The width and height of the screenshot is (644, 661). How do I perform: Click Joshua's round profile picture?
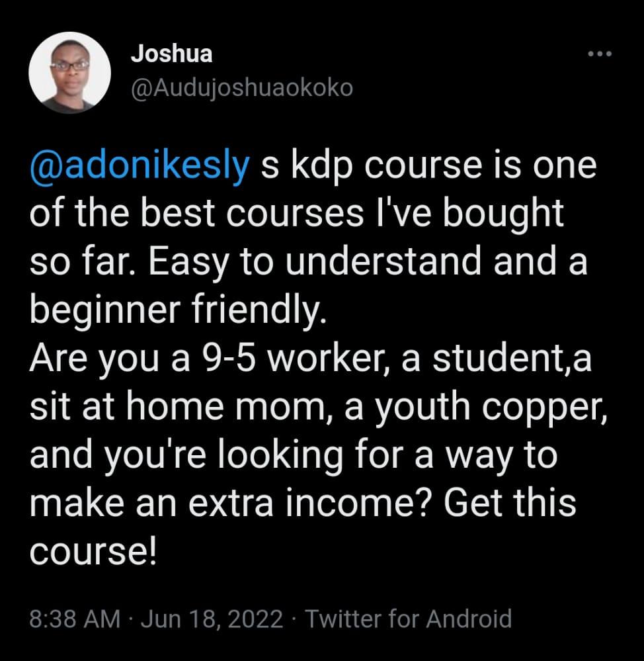pyautogui.click(x=69, y=72)
